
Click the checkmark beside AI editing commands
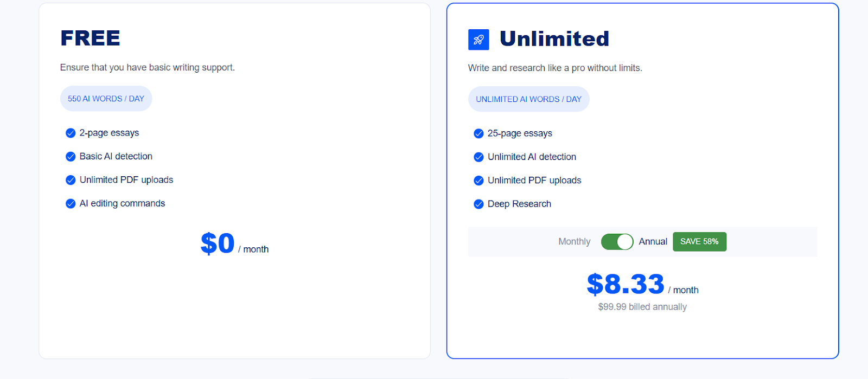pyautogui.click(x=71, y=204)
